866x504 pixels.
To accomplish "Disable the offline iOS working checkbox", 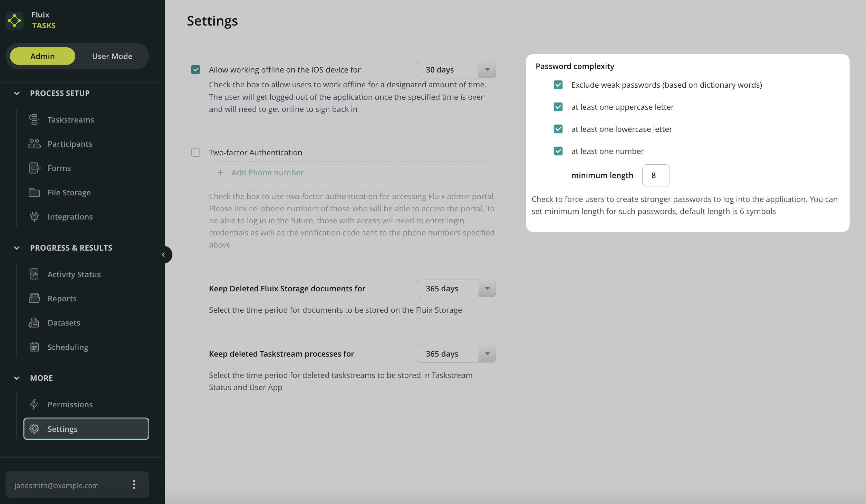I will coord(195,70).
